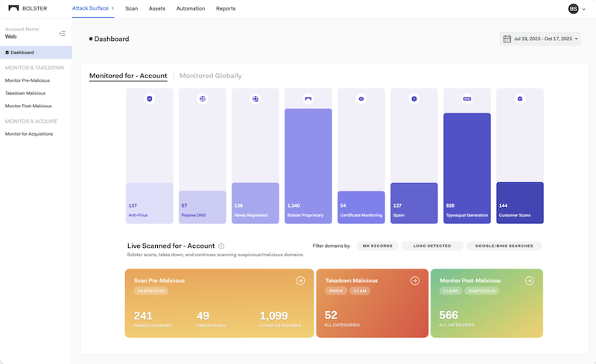
Task: Click the SCAM tag
Action: pyautogui.click(x=360, y=290)
